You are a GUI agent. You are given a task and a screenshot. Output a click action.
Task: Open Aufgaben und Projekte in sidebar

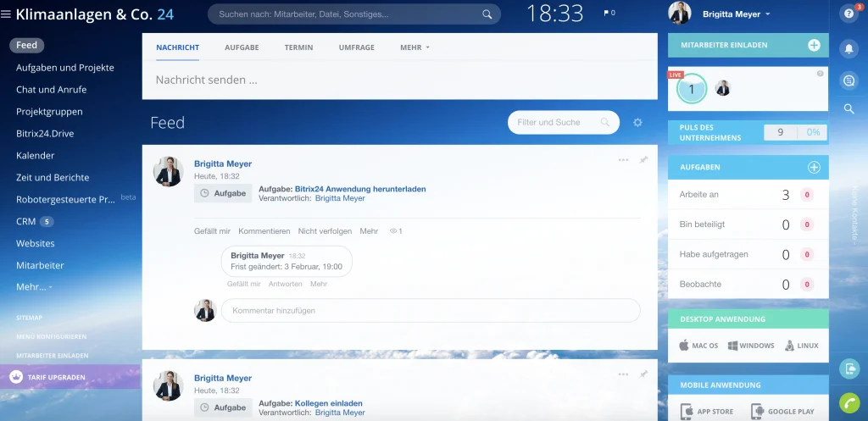coord(64,68)
